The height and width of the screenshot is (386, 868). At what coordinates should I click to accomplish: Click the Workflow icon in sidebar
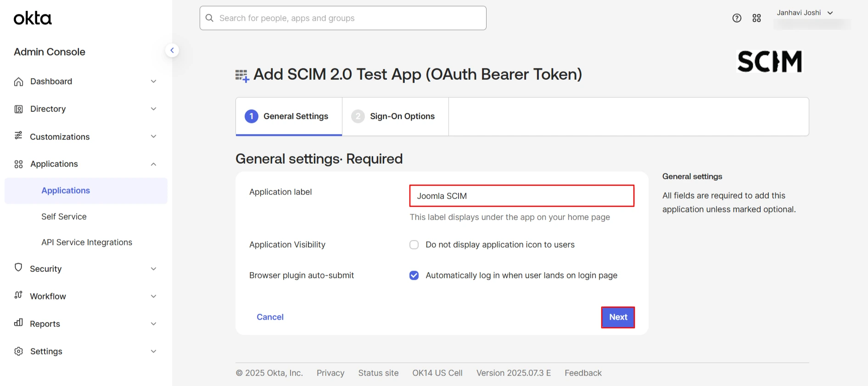[x=18, y=295]
